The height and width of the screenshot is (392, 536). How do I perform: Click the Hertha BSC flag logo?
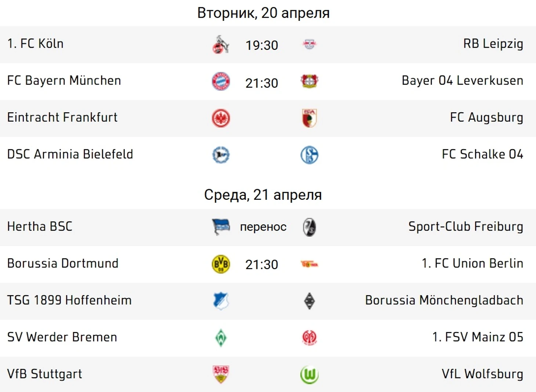(221, 227)
